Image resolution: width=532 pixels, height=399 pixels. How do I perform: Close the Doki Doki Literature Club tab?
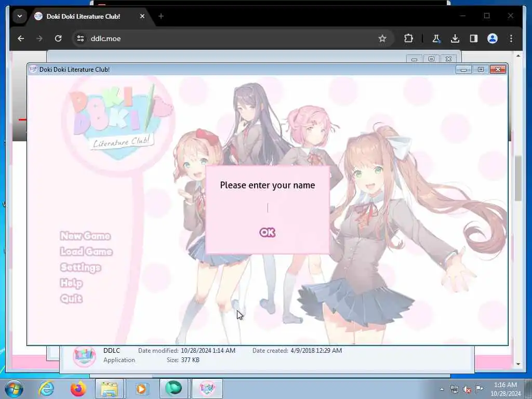142,16
